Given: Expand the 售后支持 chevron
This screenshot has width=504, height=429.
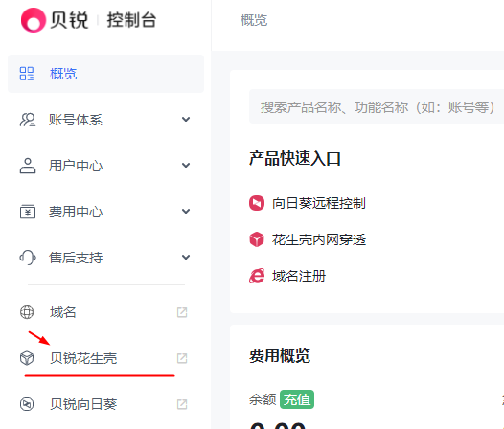Looking at the screenshot, I should click(186, 257).
